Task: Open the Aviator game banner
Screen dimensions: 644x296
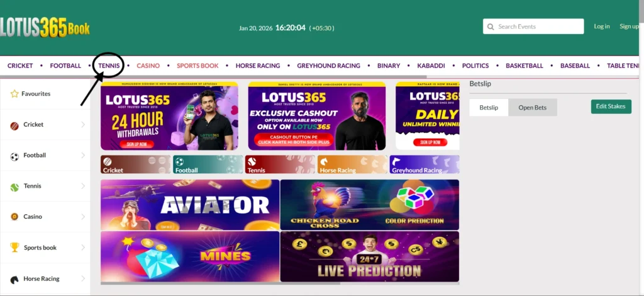Action: click(190, 205)
